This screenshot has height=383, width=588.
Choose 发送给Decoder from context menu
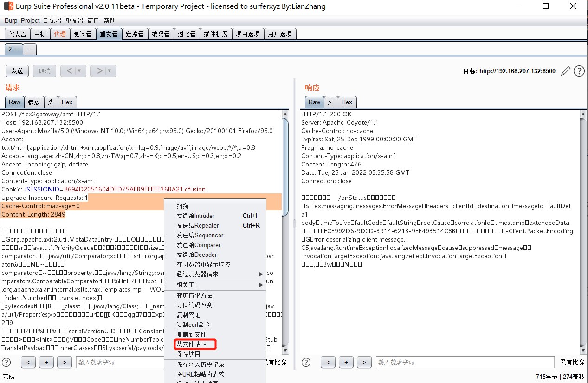215,255
